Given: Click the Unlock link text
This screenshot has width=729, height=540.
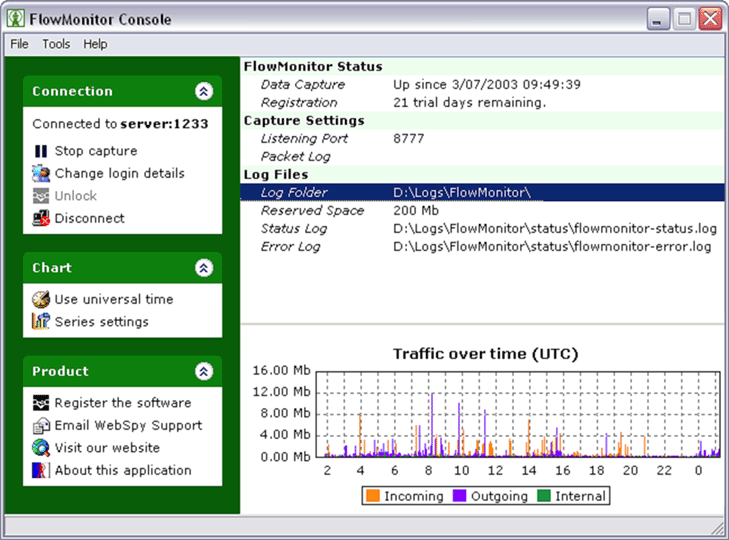Looking at the screenshot, I should (76, 196).
